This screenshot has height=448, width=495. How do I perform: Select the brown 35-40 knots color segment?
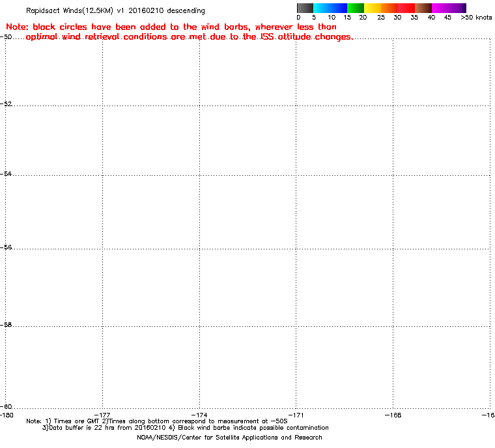pyautogui.click(x=423, y=8)
